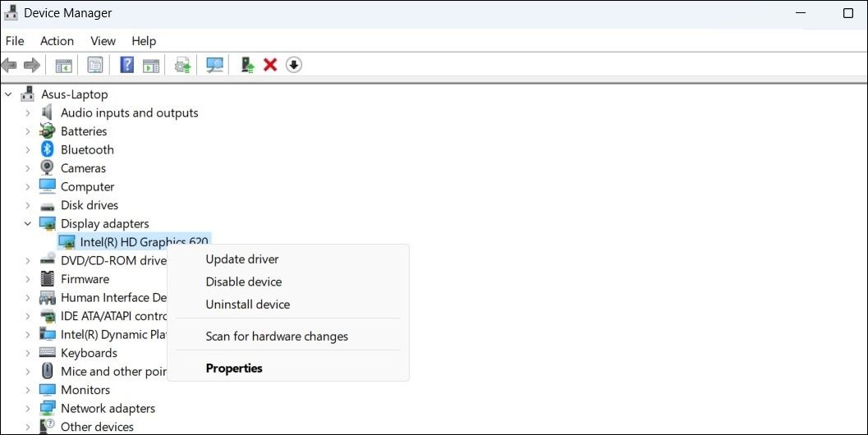Viewport: 868px width, 435px height.
Task: Click the Batteries category icon
Action: click(x=47, y=131)
